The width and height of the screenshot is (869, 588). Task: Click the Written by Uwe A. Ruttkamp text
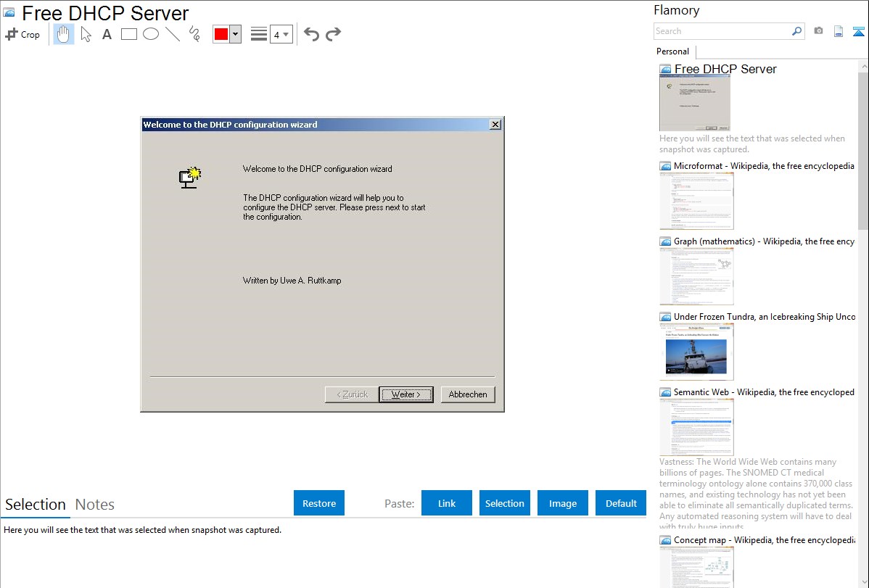tap(292, 281)
